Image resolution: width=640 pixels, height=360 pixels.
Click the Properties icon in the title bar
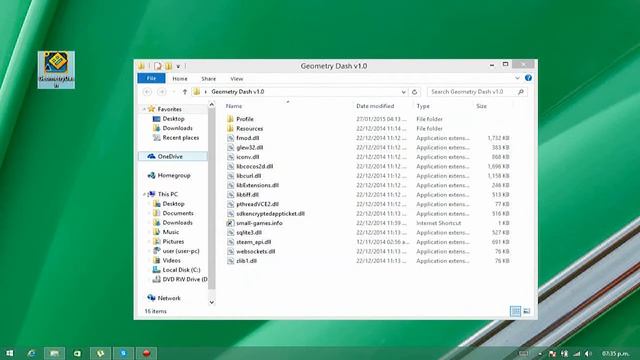(158, 66)
